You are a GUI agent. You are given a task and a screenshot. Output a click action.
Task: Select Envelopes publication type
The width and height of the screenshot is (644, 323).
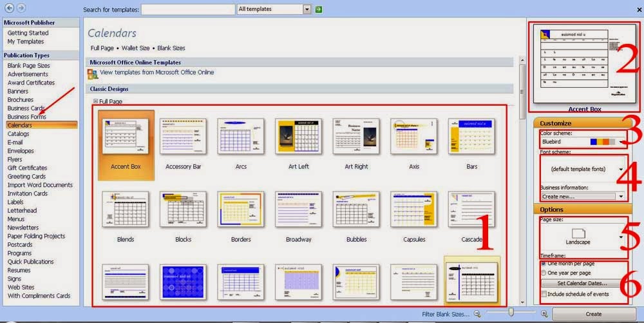coord(21,151)
